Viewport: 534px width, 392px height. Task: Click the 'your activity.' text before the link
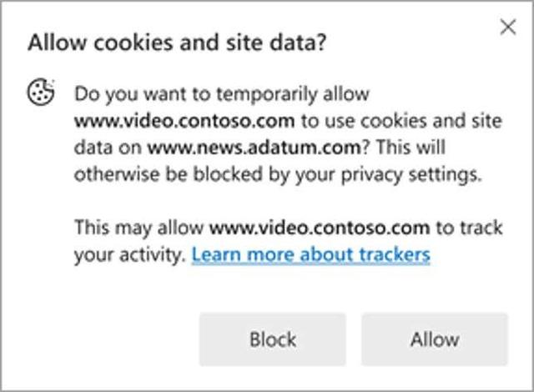pyautogui.click(x=130, y=255)
